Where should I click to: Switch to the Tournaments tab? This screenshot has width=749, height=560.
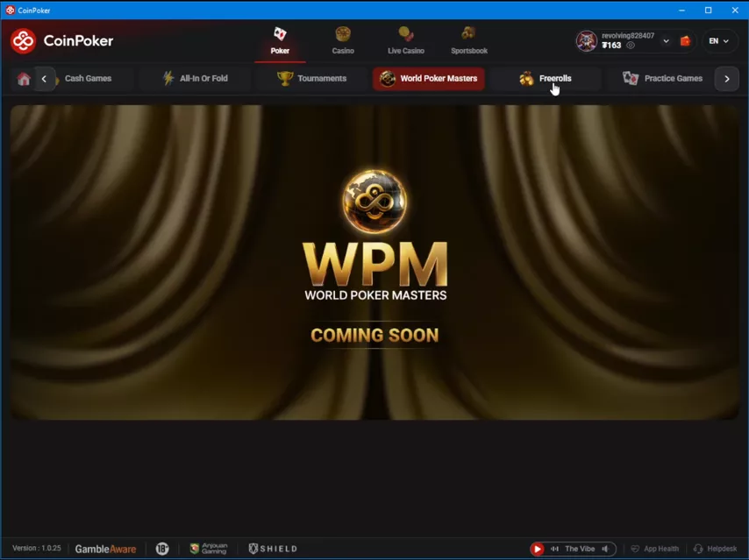[x=311, y=79]
